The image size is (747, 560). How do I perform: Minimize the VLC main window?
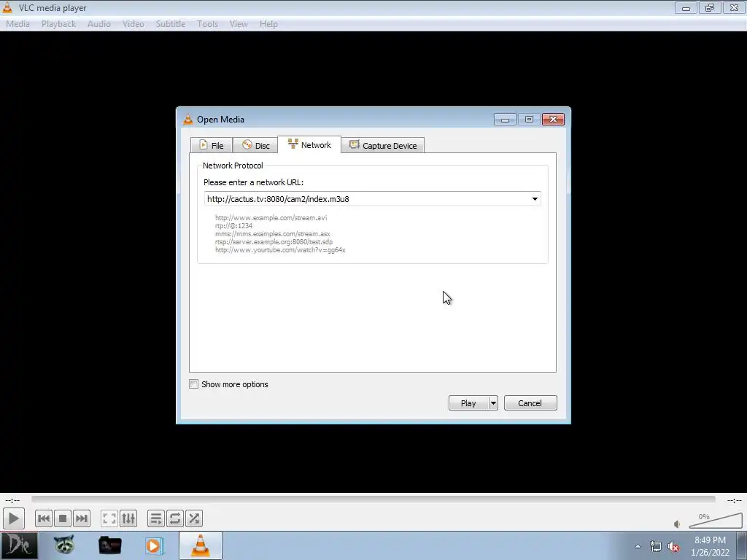[x=686, y=7]
